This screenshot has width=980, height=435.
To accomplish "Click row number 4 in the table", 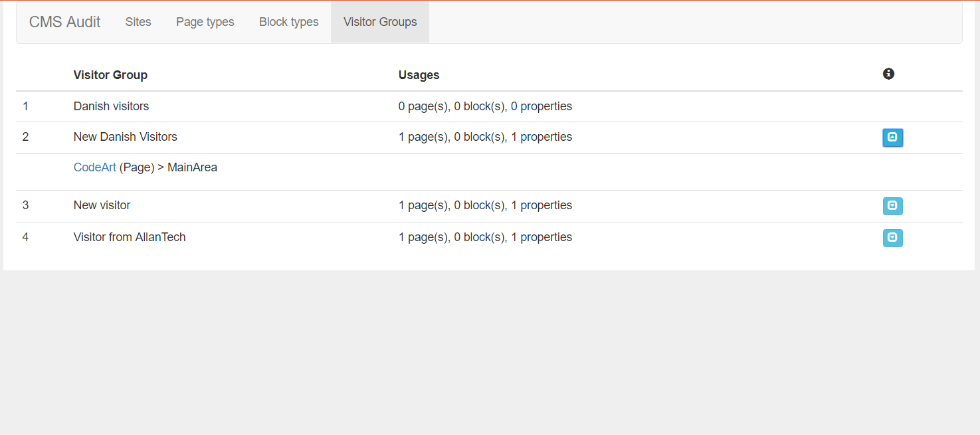I will 25,237.
